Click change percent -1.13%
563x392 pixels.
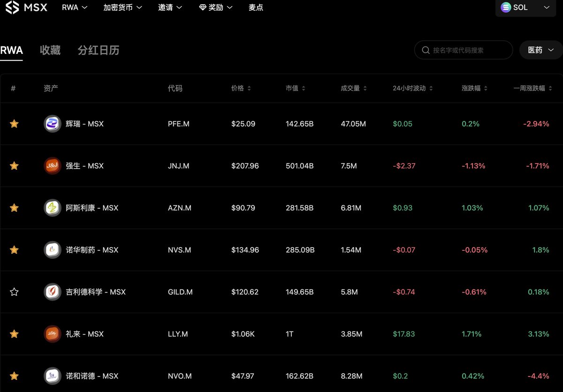[x=473, y=166]
